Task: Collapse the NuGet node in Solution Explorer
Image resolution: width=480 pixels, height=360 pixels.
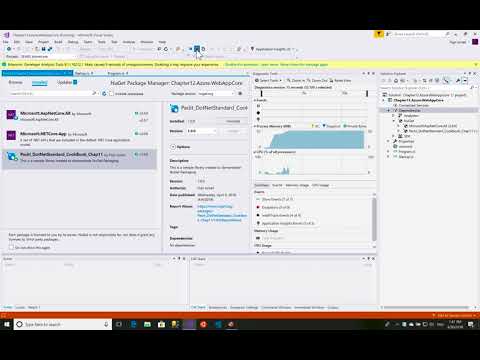Action: click(x=394, y=121)
